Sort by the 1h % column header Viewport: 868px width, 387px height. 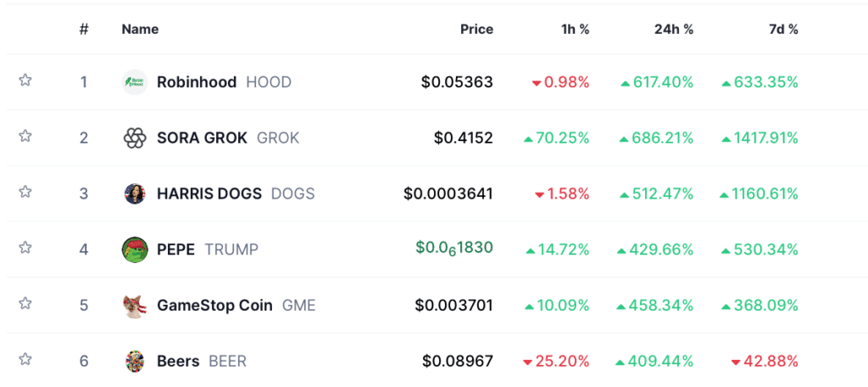575,29
